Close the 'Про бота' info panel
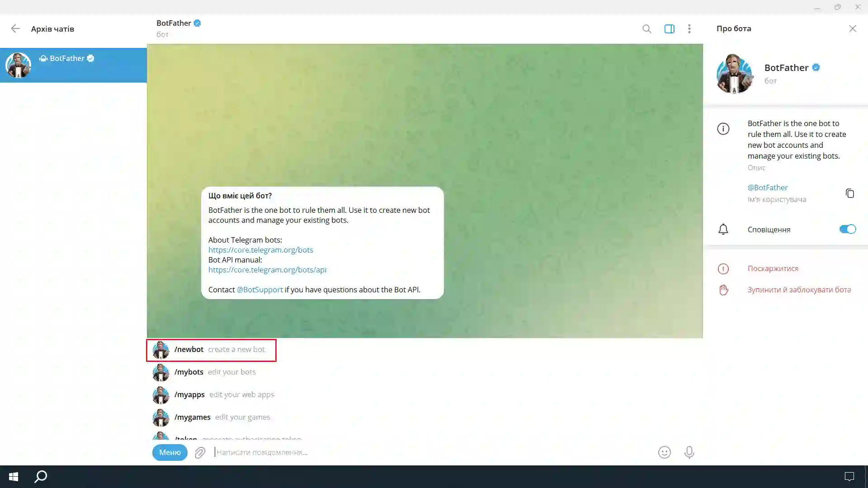Image resolution: width=868 pixels, height=488 pixels. pyautogui.click(x=852, y=28)
